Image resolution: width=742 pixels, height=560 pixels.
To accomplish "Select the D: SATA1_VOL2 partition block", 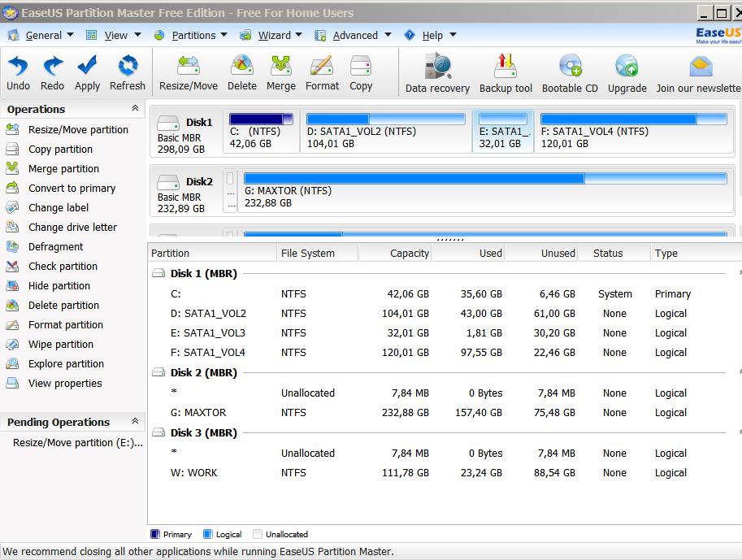I will tap(386, 131).
